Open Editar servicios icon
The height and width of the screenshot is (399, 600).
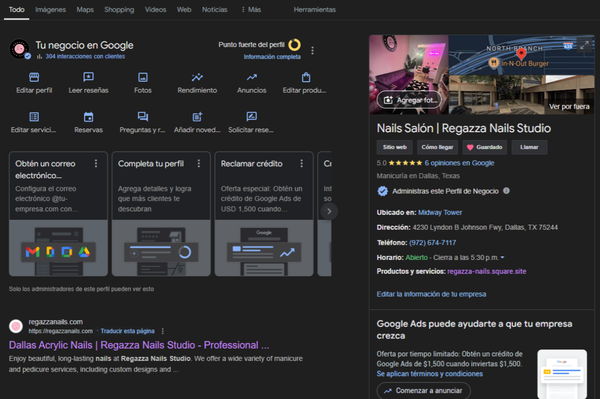34,117
